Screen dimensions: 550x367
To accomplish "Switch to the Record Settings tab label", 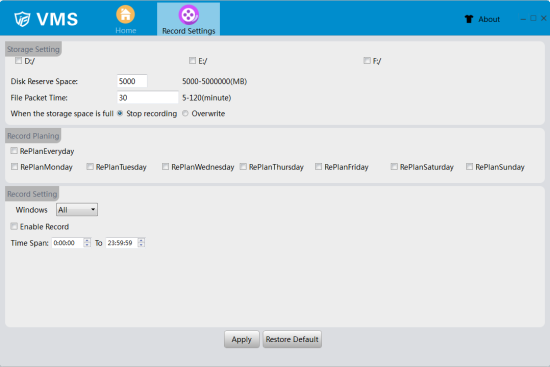I will 189,31.
